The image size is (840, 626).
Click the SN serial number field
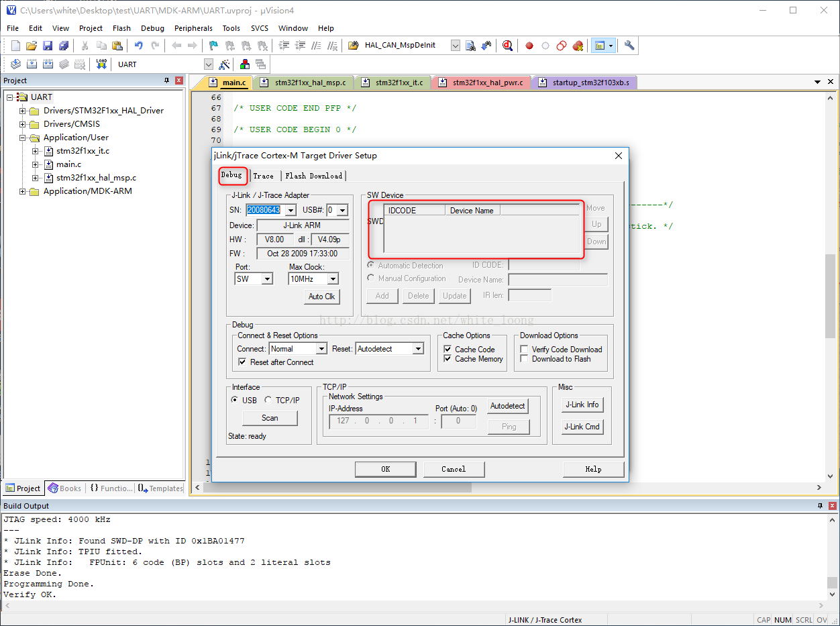pyautogui.click(x=265, y=210)
